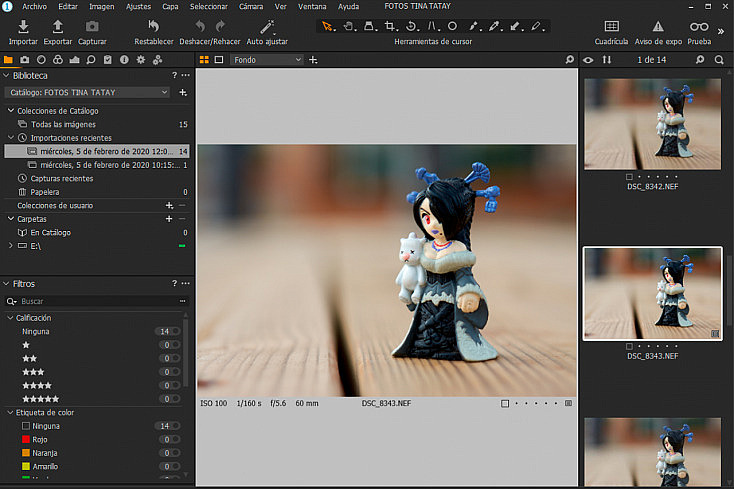This screenshot has height=489, width=734.
Task: Open the Imagen menu
Action: 102,7
